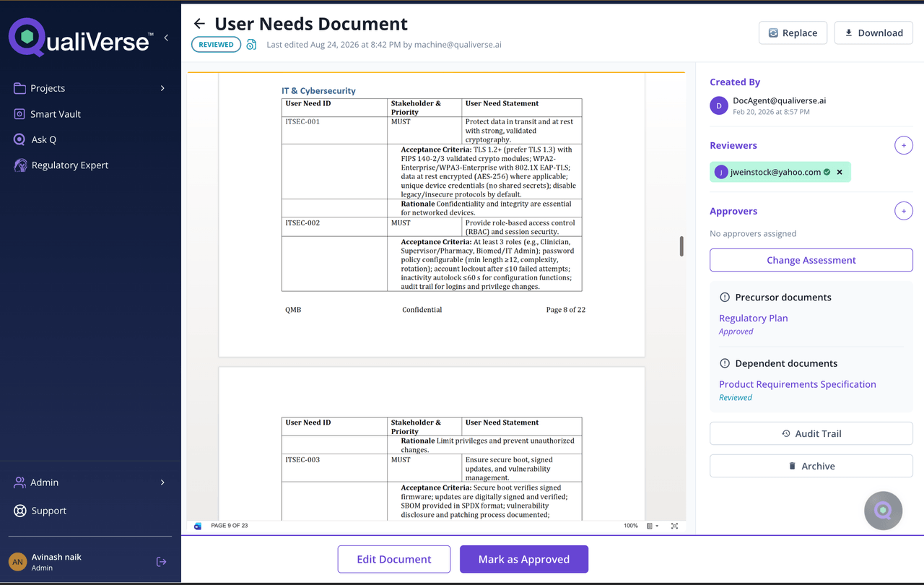Image resolution: width=924 pixels, height=585 pixels.
Task: Expand the Admin submenu arrow
Action: click(x=162, y=482)
